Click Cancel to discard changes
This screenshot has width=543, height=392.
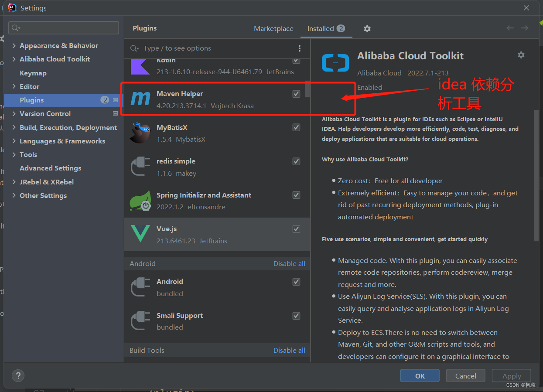466,376
